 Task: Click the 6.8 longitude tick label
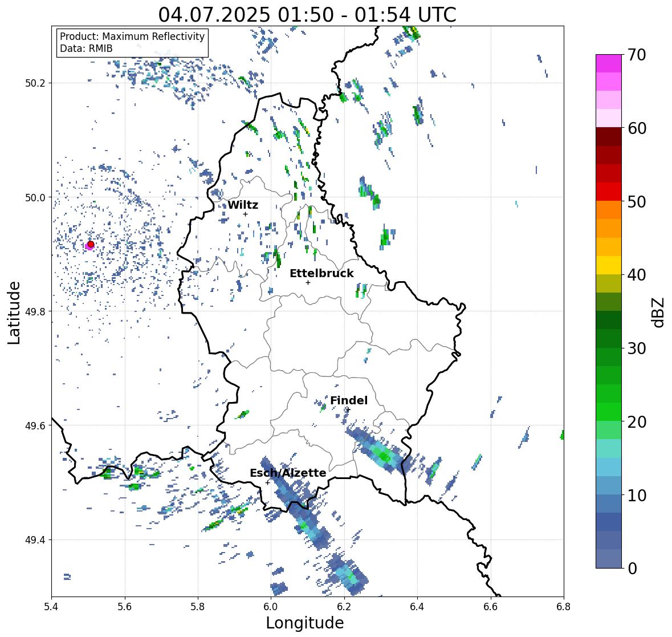coord(564,607)
